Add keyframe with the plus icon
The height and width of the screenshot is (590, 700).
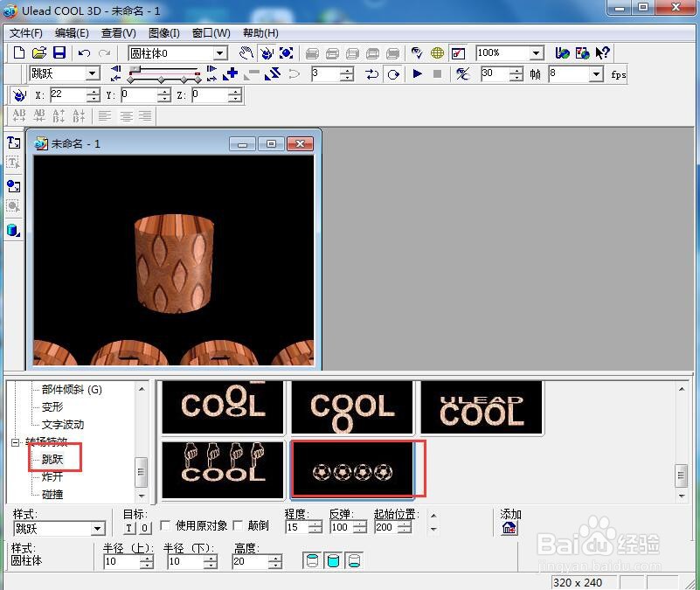coord(231,73)
